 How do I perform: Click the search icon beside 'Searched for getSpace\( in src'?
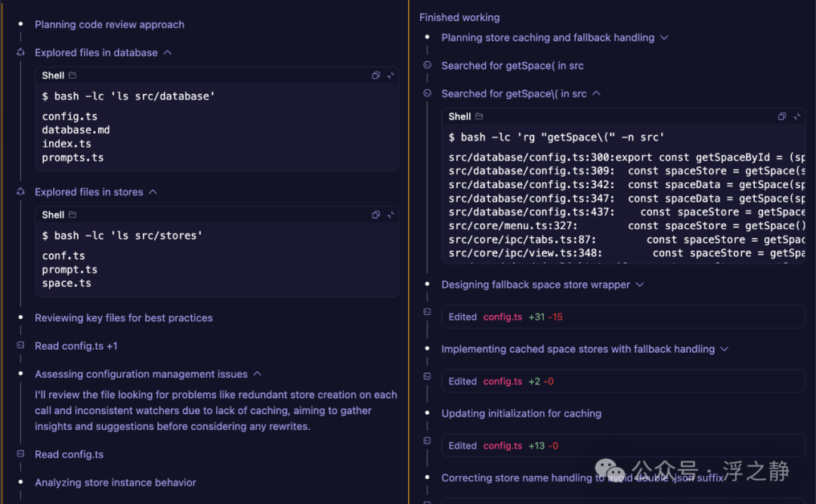pyautogui.click(x=427, y=93)
